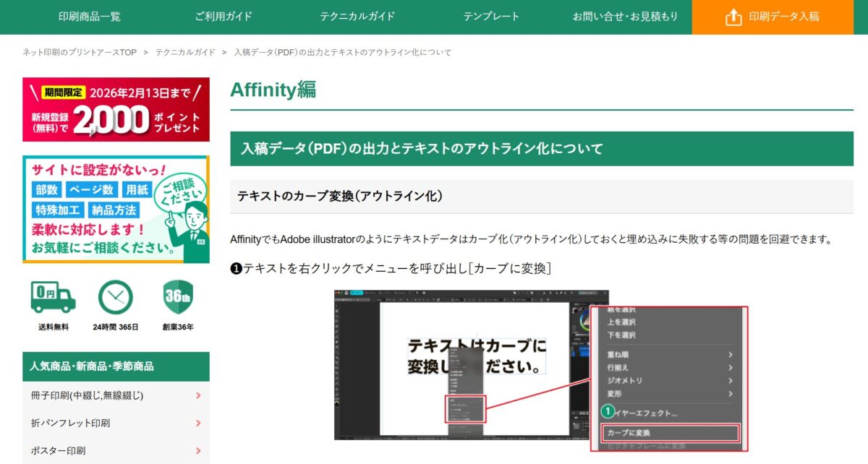Click the 2,000 point campaign banner

[x=116, y=110]
